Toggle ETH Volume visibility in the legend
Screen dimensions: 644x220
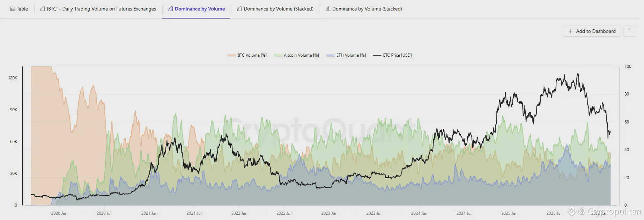tap(346, 55)
